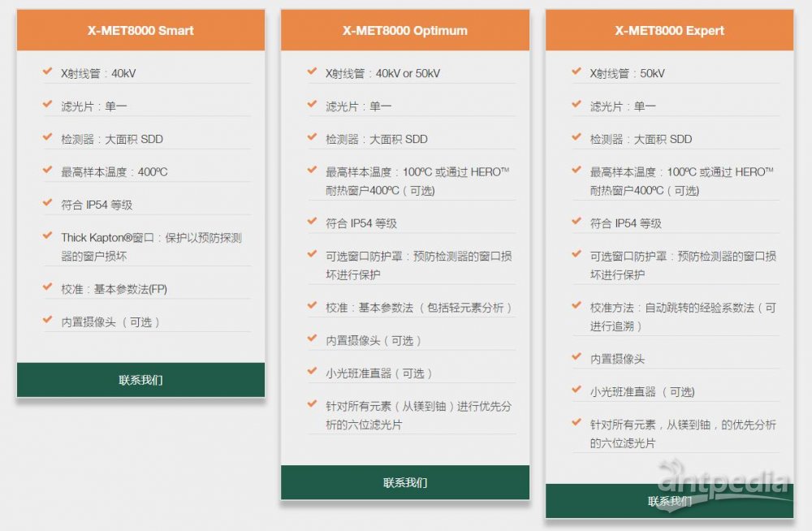Click checkmark beside Smart 滤光片：单一
Viewport: 812px width, 531px height.
(47, 104)
